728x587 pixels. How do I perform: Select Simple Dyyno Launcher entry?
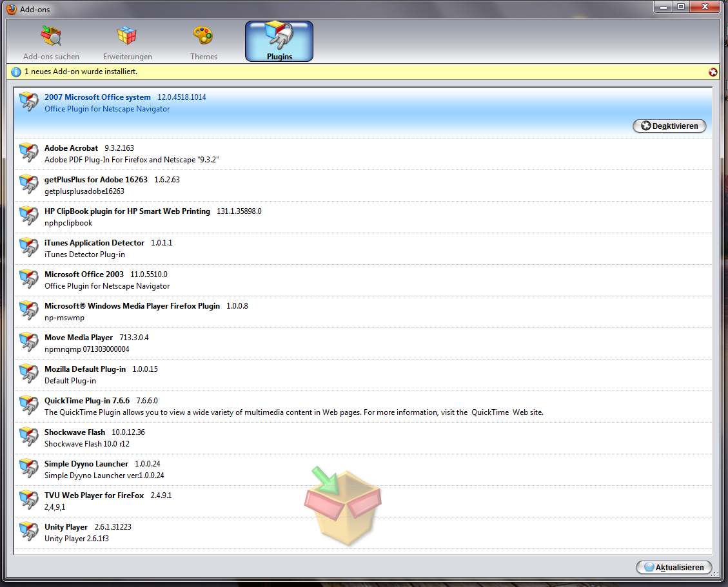(x=363, y=470)
